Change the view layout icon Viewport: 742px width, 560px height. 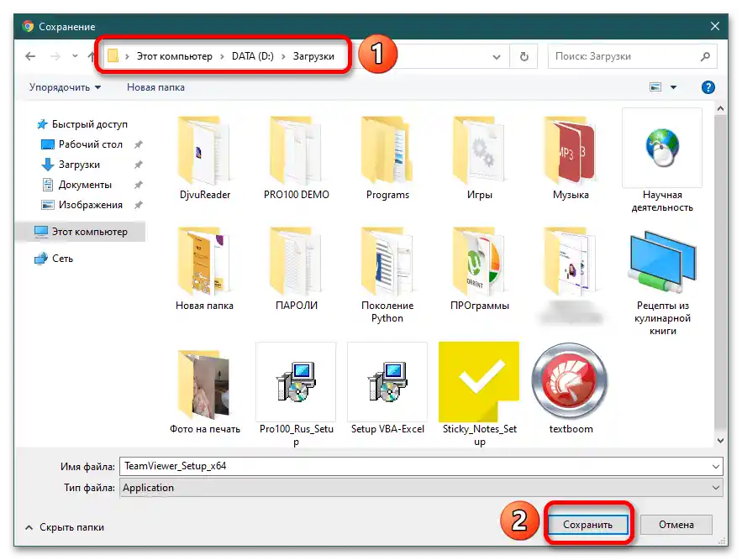[655, 87]
